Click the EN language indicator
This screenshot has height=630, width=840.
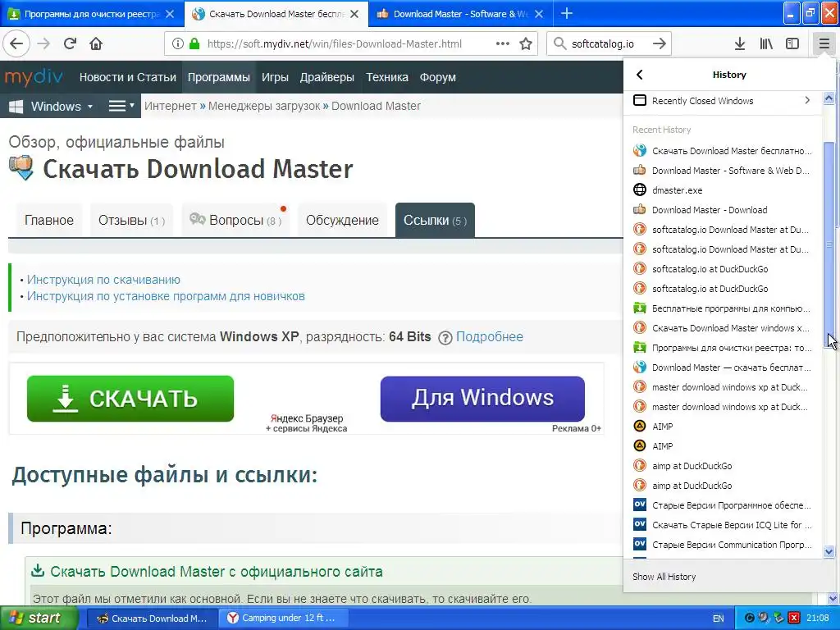pos(719,619)
